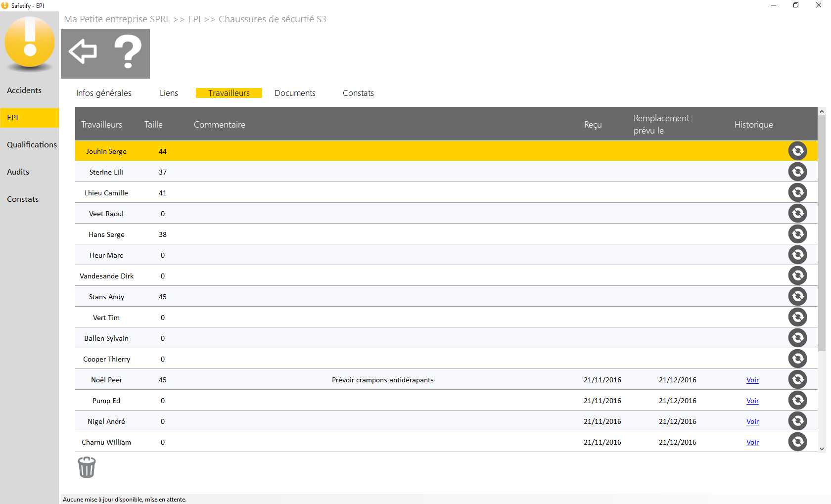This screenshot has width=831, height=504.
Task: Open Voir history link for Charnu William
Action: [752, 442]
